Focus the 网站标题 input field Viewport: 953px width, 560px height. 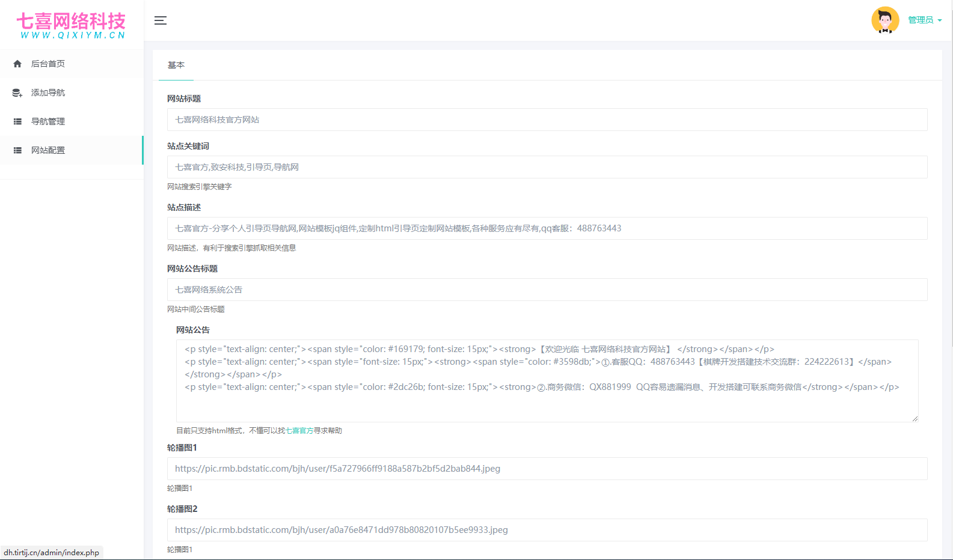[x=547, y=120]
